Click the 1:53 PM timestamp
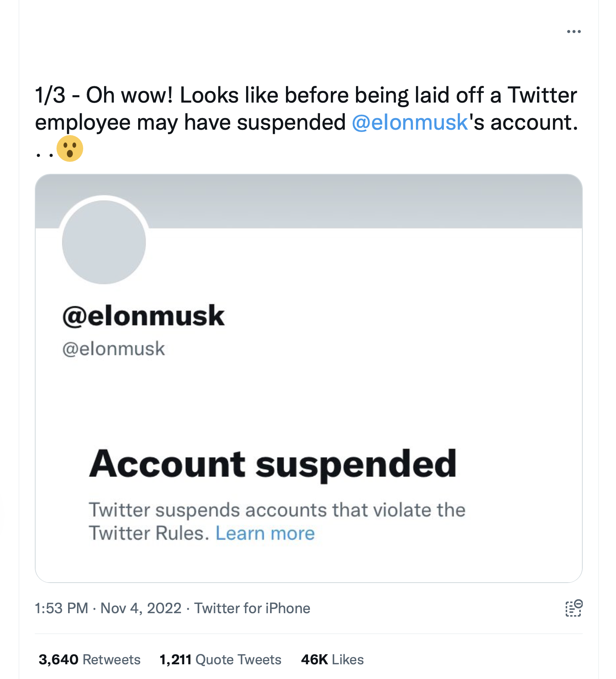 pos(62,608)
